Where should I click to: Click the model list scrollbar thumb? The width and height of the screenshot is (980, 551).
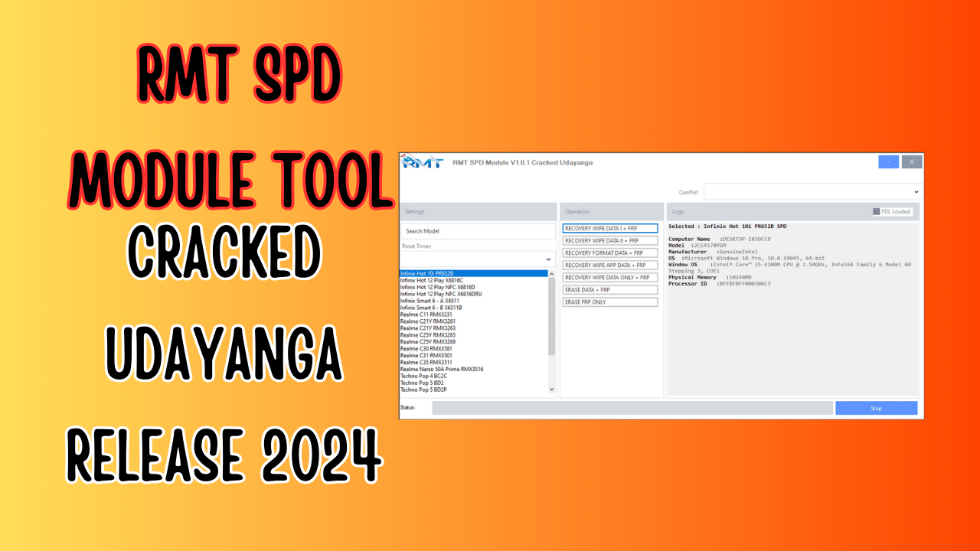tap(552, 316)
